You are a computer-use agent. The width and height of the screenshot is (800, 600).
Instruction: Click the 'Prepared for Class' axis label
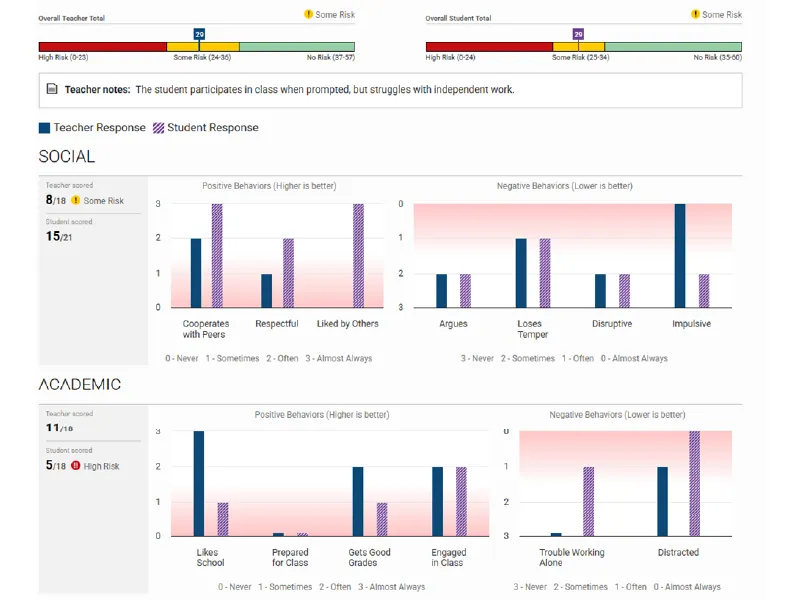point(290,557)
